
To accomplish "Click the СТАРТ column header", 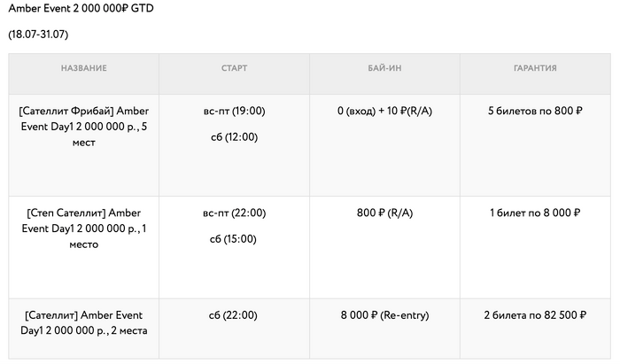I will pyautogui.click(x=234, y=68).
